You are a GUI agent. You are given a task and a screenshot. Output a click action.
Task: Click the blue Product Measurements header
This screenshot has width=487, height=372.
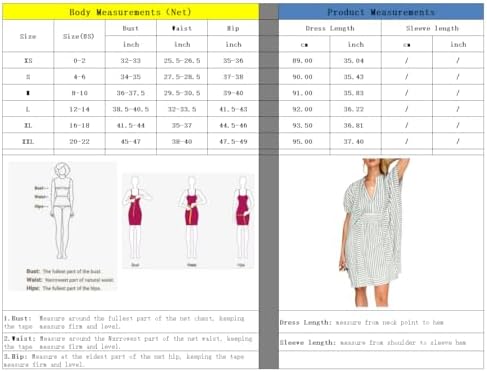[381, 12]
